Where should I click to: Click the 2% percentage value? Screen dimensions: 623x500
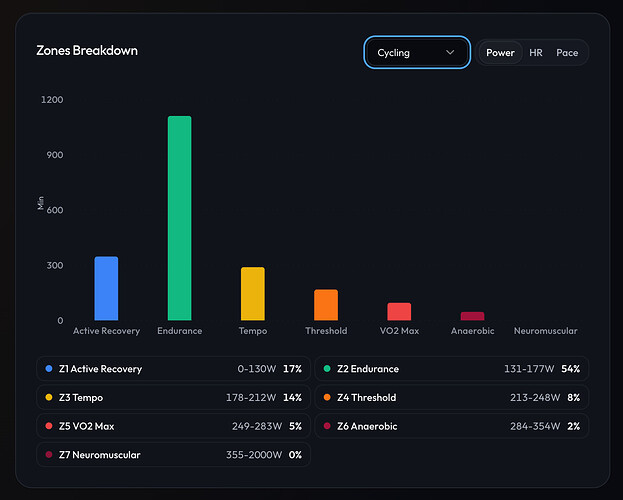point(574,426)
